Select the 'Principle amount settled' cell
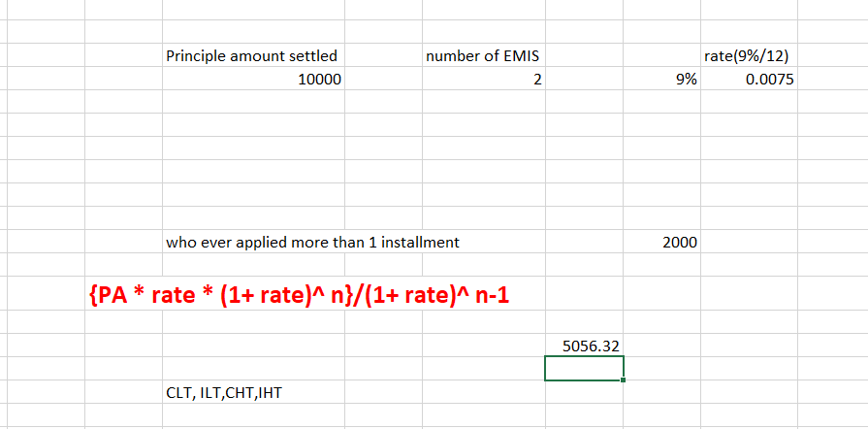The width and height of the screenshot is (868, 429). pos(253,55)
